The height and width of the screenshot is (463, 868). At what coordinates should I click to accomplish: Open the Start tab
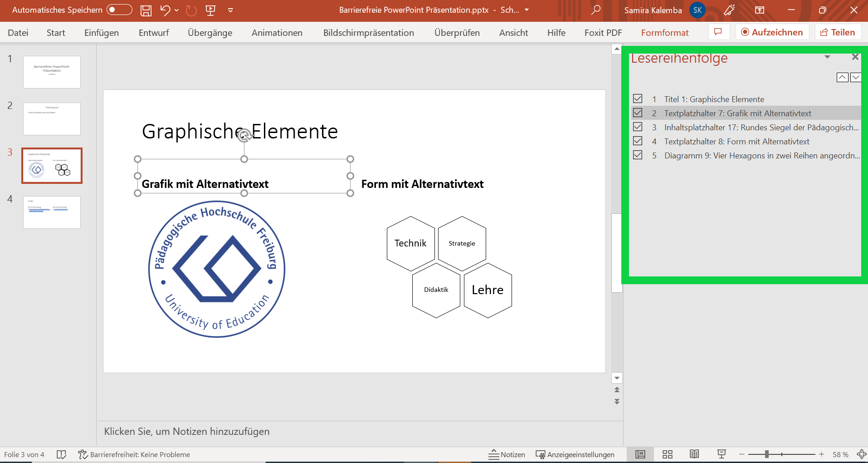click(56, 33)
